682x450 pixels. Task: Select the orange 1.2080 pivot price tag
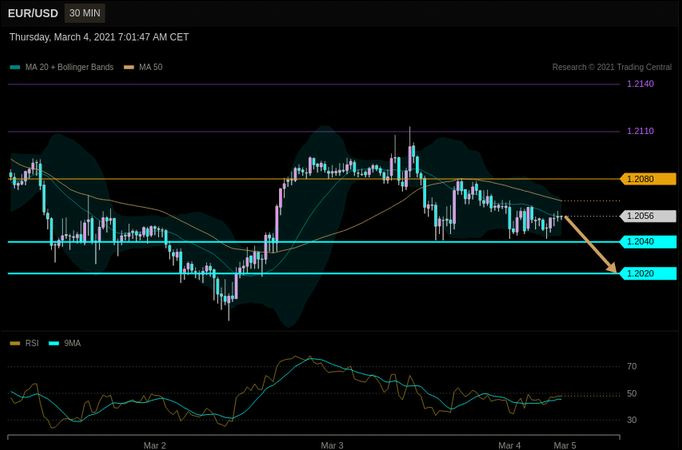point(648,179)
